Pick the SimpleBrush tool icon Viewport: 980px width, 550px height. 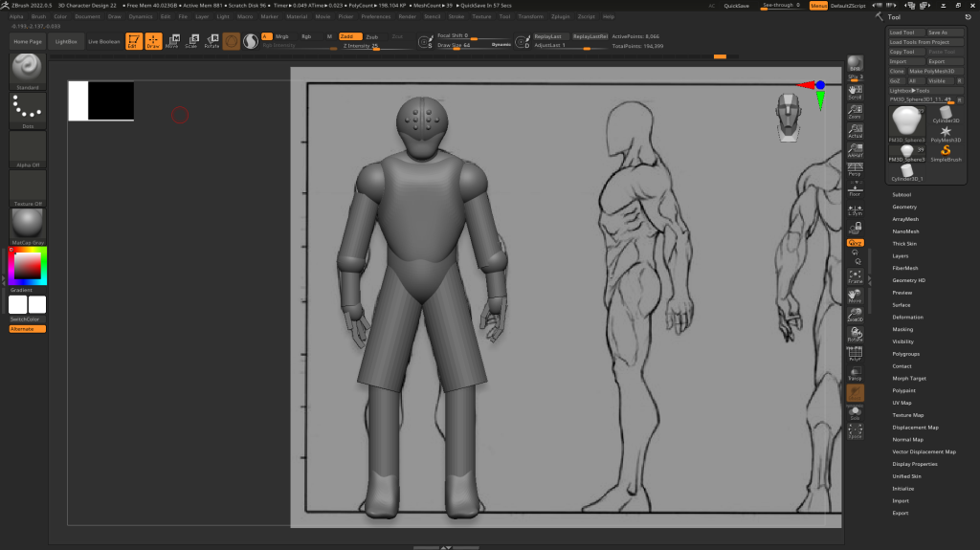tap(946, 152)
